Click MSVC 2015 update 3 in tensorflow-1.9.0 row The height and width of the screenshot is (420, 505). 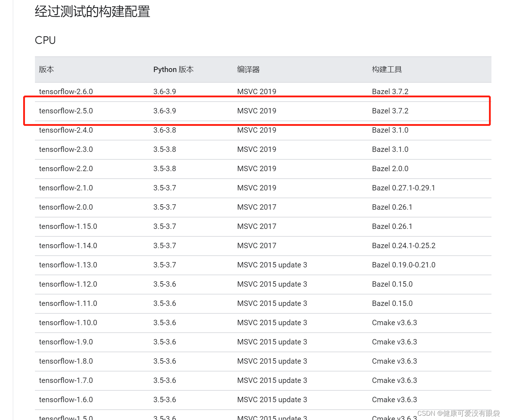click(x=272, y=342)
